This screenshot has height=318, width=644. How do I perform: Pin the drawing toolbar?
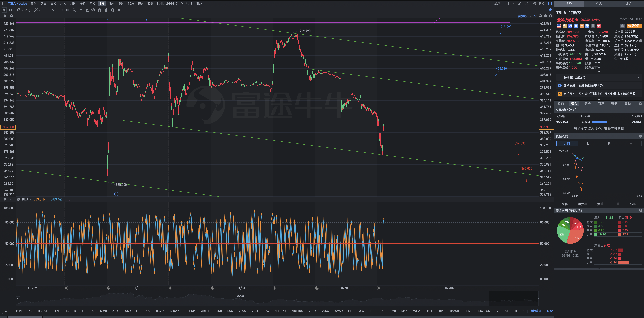[550, 10]
